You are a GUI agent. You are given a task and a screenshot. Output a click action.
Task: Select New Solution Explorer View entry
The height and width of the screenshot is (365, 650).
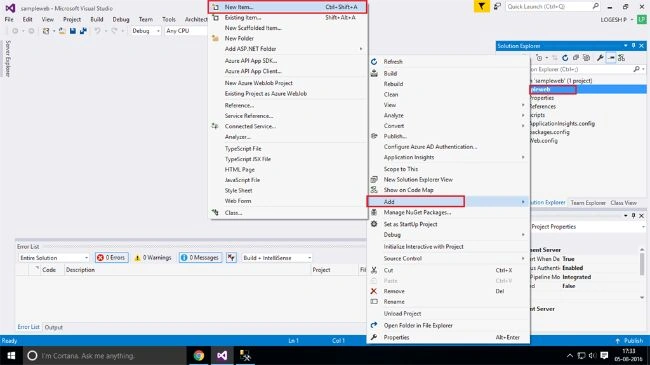click(x=448, y=180)
